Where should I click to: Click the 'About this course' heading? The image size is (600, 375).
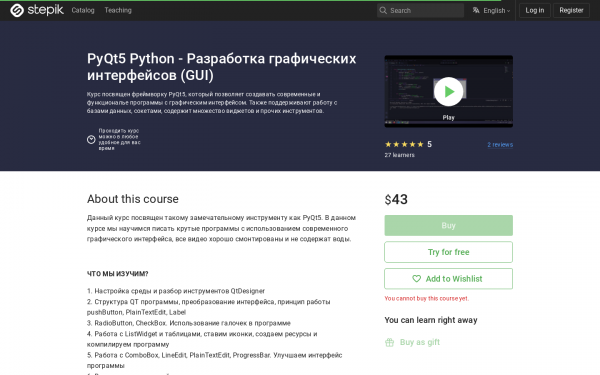133,199
